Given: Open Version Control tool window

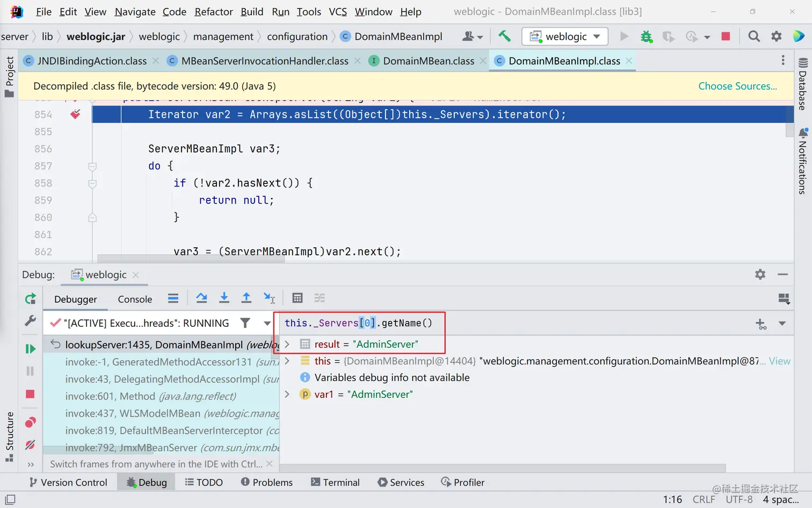Looking at the screenshot, I should (68, 482).
